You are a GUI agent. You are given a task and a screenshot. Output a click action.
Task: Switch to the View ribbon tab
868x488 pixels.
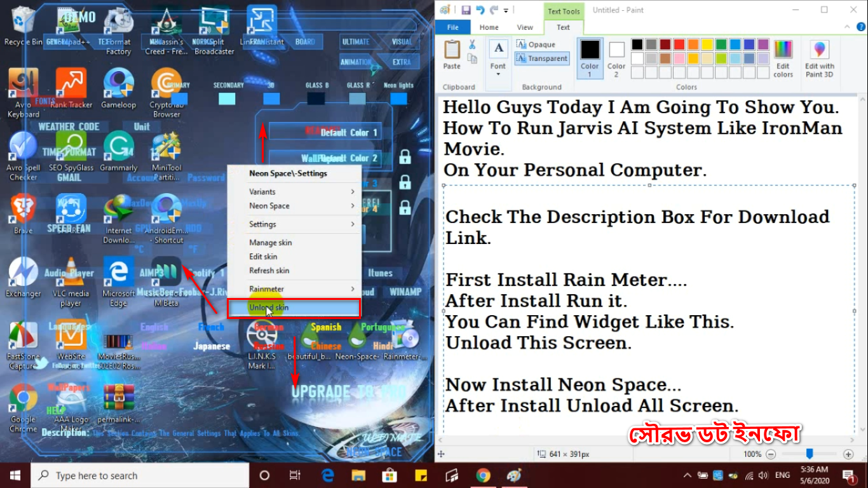[x=525, y=27]
